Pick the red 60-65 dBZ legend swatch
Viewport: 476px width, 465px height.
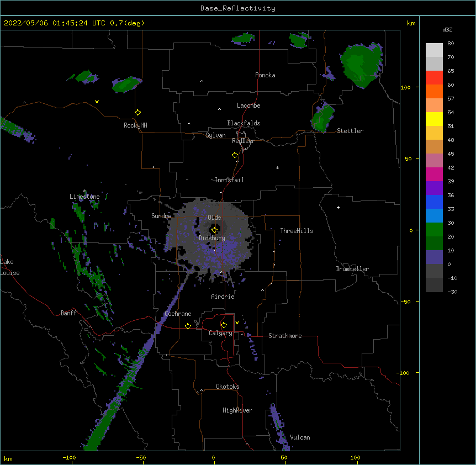[434, 77]
